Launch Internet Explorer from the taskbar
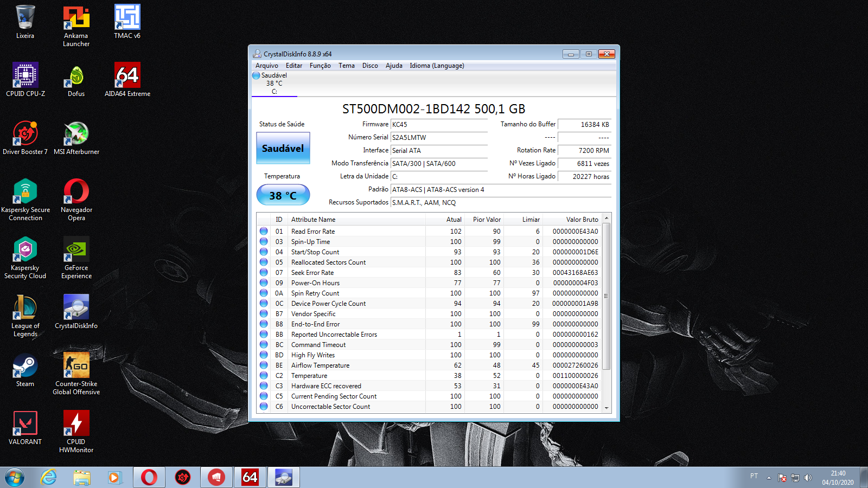868x488 pixels. pos(49,477)
